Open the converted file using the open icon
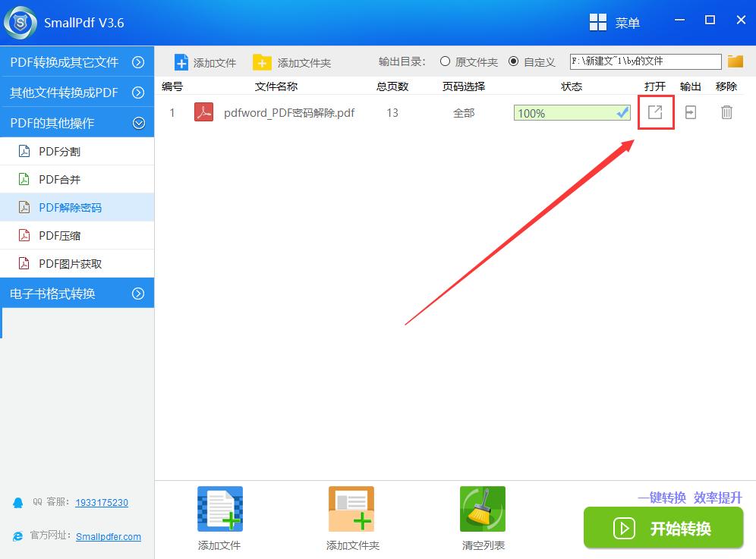This screenshot has height=559, width=756. (656, 112)
